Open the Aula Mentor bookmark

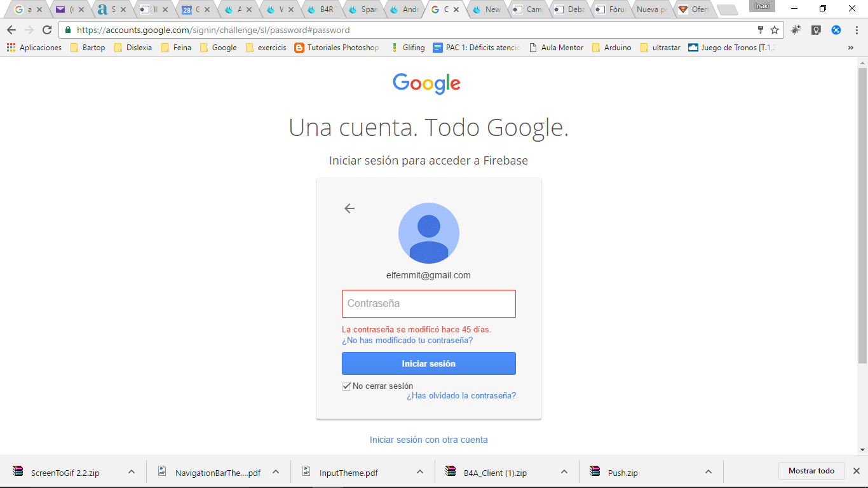click(556, 48)
